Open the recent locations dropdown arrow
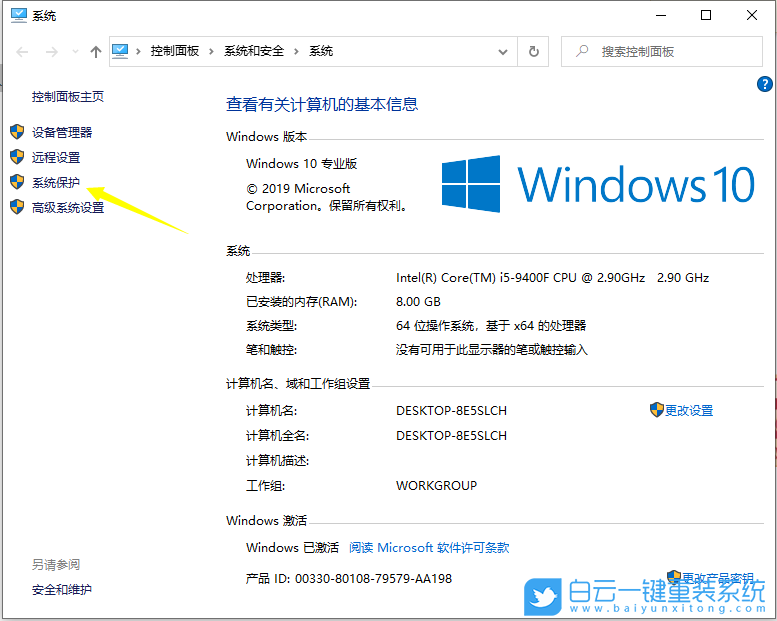Viewport: 777px width, 621px height. (75, 52)
